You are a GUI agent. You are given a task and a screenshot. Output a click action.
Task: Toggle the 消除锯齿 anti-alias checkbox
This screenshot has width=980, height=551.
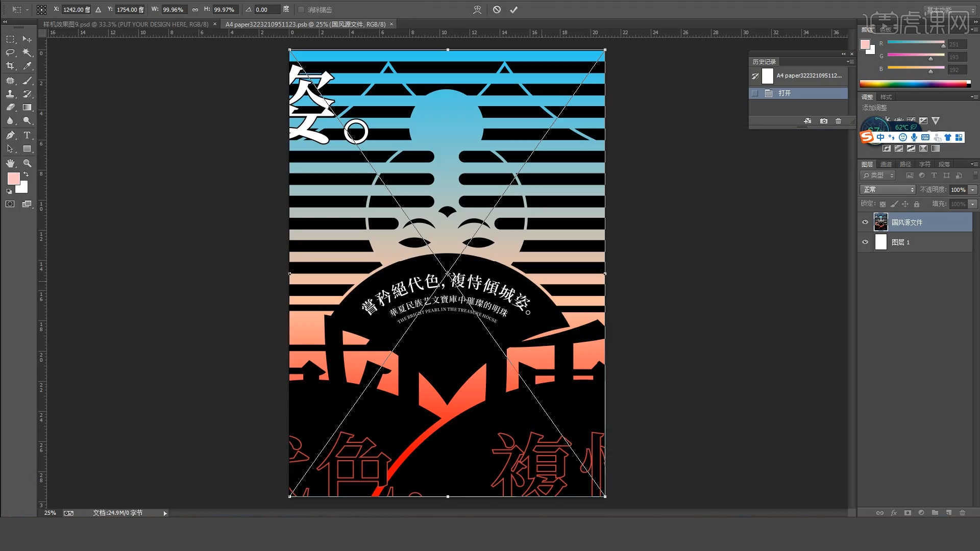point(301,10)
